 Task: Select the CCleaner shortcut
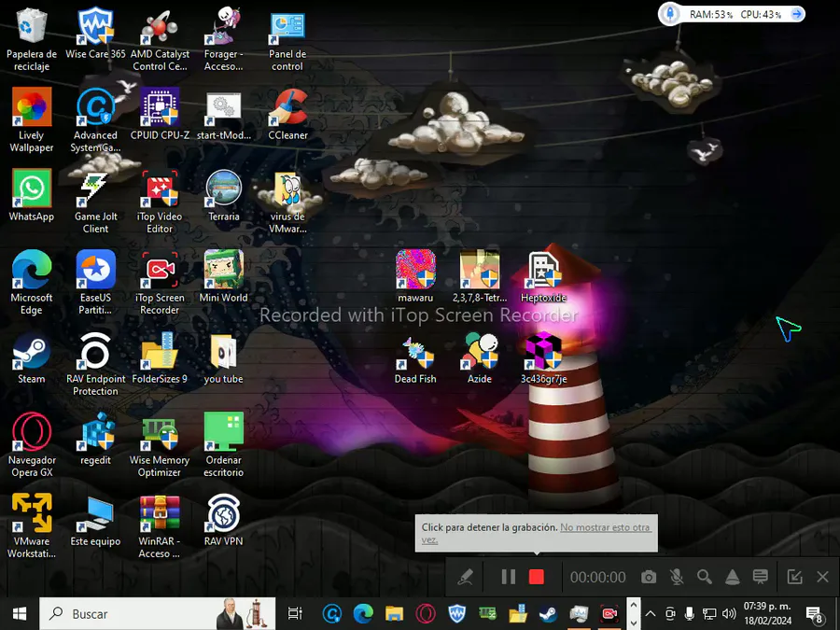point(287,114)
